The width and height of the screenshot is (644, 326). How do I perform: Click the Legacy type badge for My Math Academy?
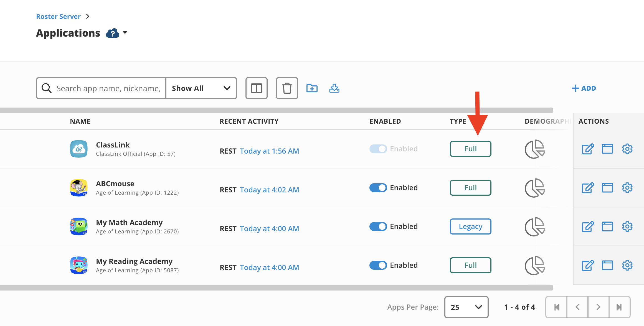[471, 226]
